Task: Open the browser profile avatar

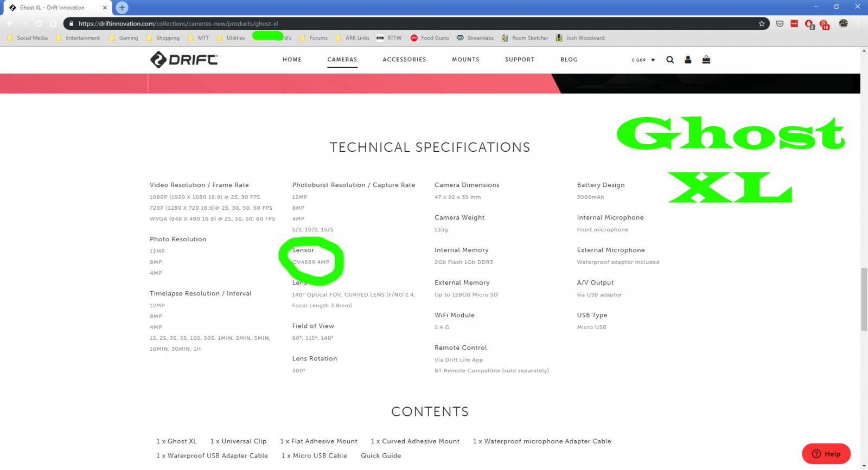Action: coord(843,23)
